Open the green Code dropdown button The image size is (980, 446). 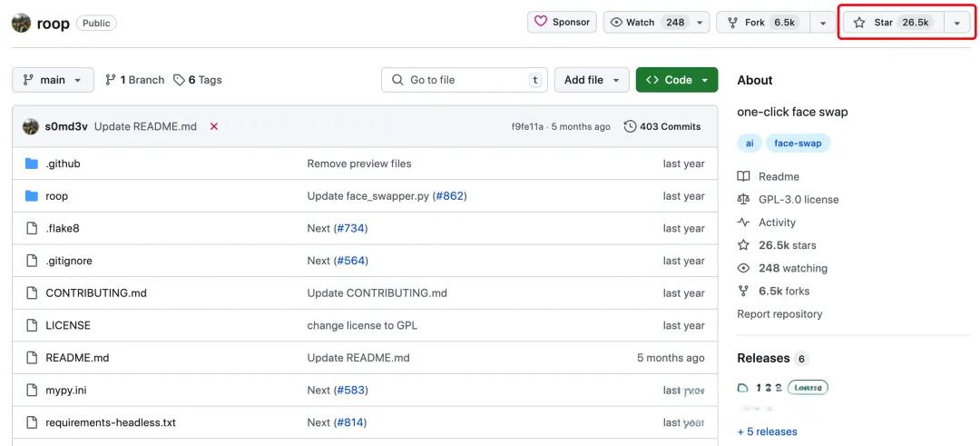pyautogui.click(x=677, y=80)
